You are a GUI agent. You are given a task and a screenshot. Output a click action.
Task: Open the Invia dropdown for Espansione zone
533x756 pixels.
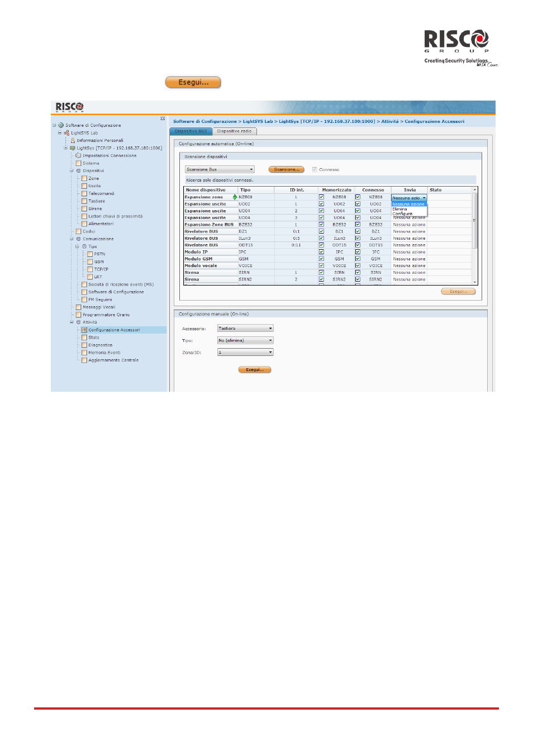click(x=409, y=198)
